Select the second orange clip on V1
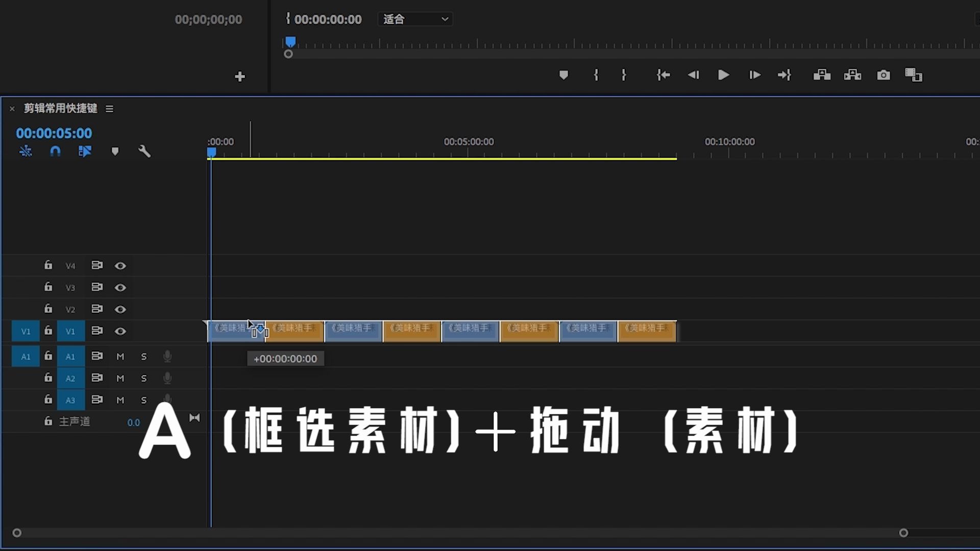The width and height of the screenshot is (980, 551). click(411, 331)
